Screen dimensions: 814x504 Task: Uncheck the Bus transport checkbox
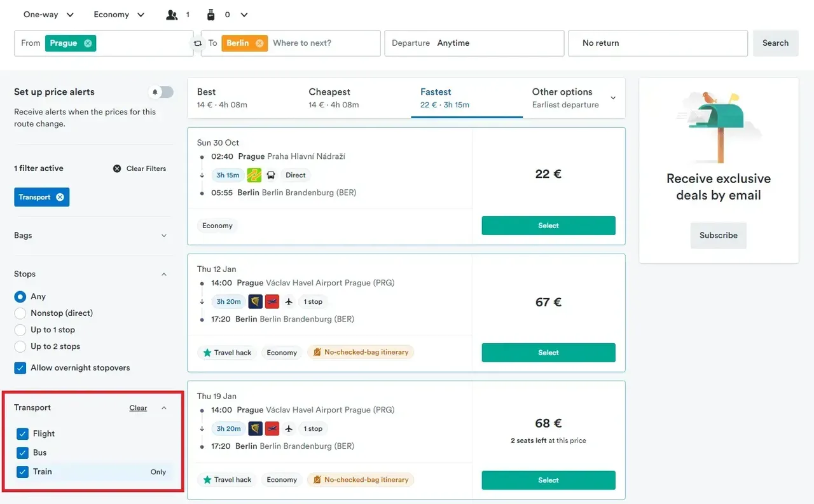(23, 453)
